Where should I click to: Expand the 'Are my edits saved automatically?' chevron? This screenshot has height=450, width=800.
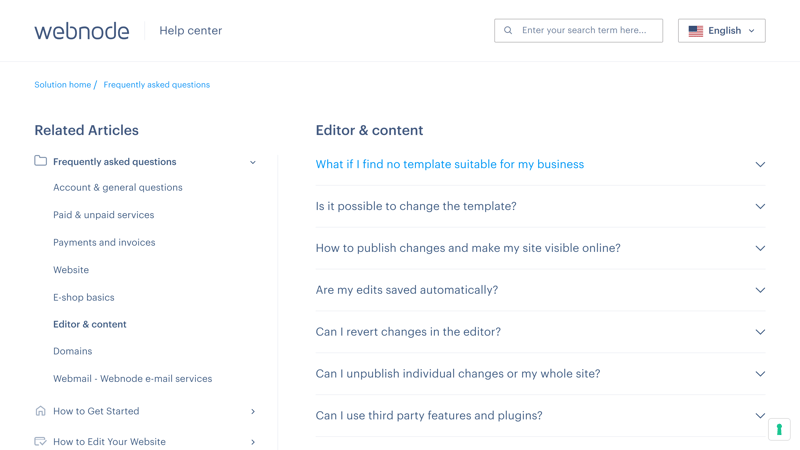pos(760,290)
